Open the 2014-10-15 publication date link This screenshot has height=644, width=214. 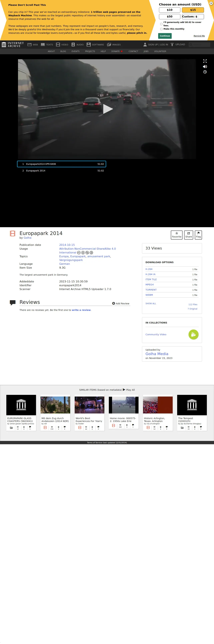(x=67, y=245)
